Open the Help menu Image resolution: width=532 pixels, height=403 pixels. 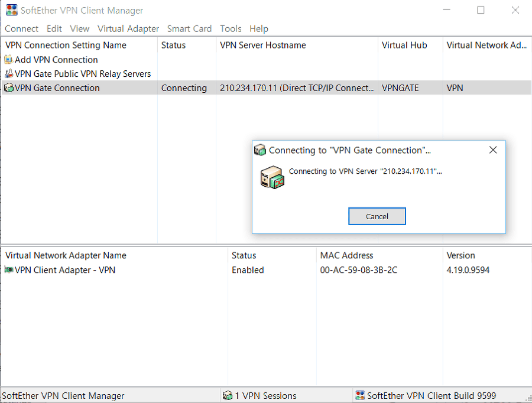tap(259, 29)
